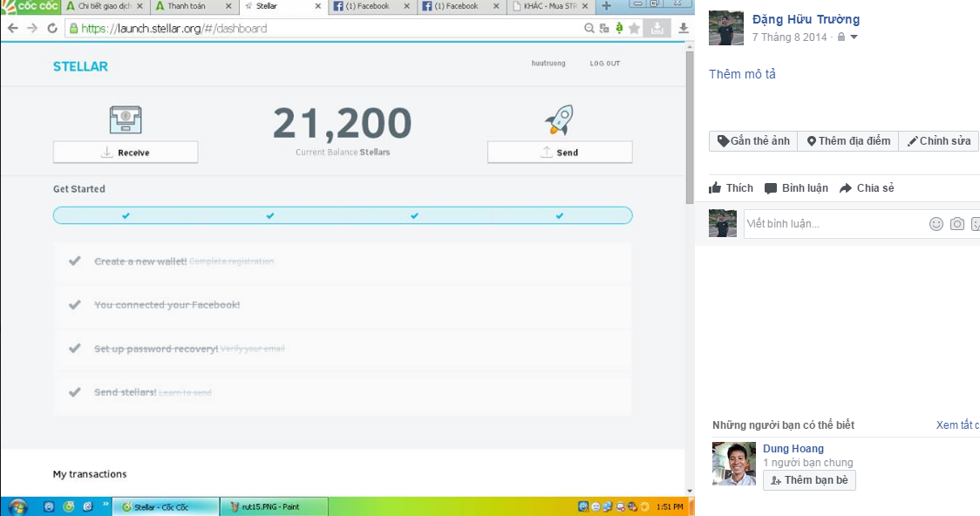Click the first check in Get Started progress bar
The image size is (980, 516).
point(126,215)
